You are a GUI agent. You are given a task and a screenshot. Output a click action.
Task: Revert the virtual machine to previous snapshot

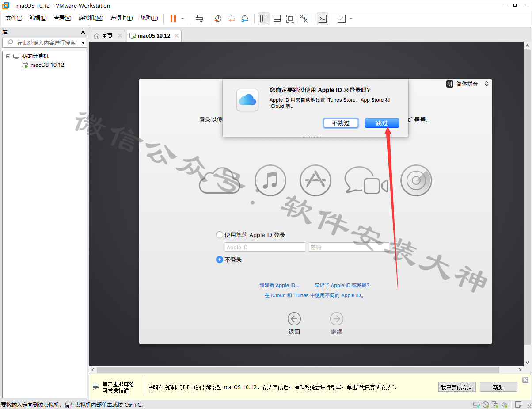pos(232,19)
